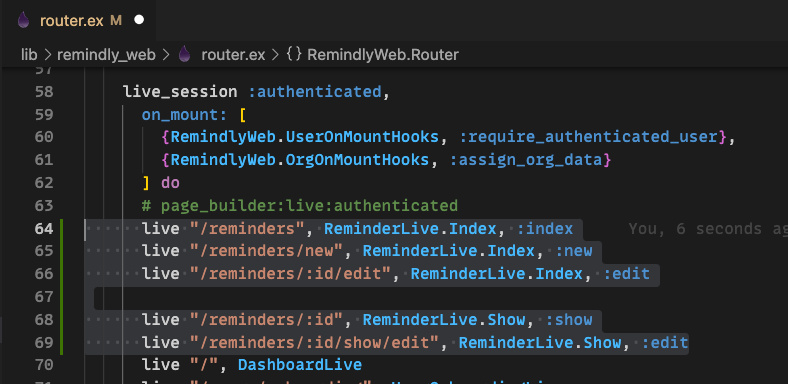Click line number 64 in the gutter
Screen dimensions: 788x384
44,229
